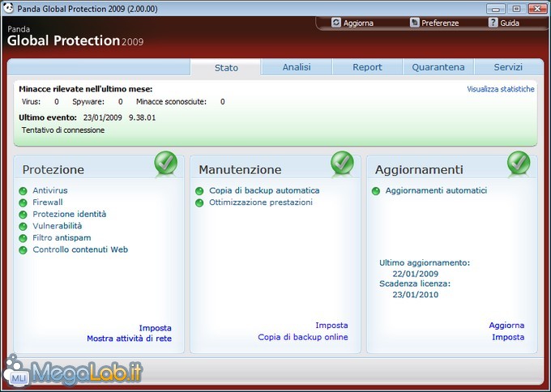Click the green checkmark on Protezione panel
The width and height of the screenshot is (551, 392).
[x=166, y=163]
